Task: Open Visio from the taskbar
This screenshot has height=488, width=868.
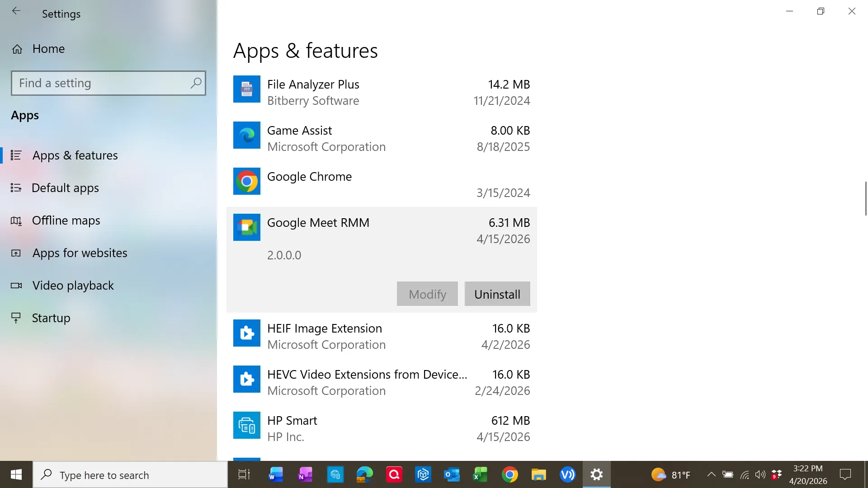Action: click(567, 474)
